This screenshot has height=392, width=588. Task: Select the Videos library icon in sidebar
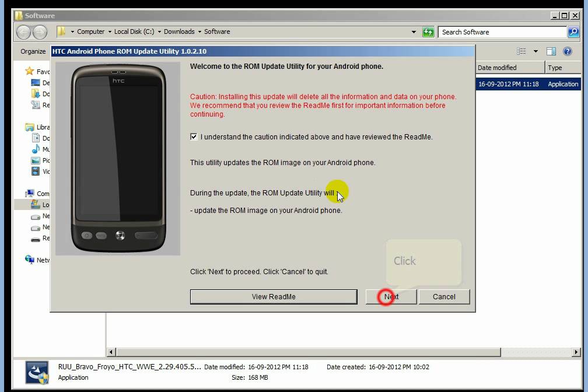click(36, 171)
